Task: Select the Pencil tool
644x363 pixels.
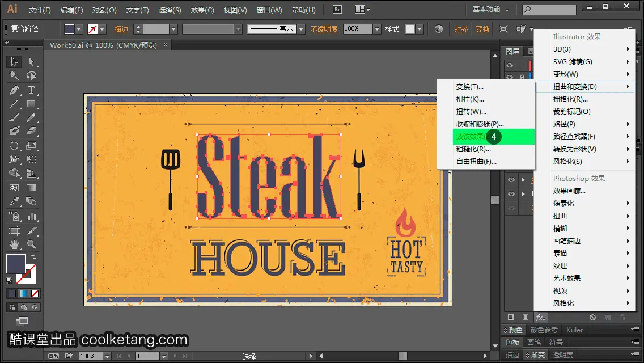Action: [x=31, y=118]
